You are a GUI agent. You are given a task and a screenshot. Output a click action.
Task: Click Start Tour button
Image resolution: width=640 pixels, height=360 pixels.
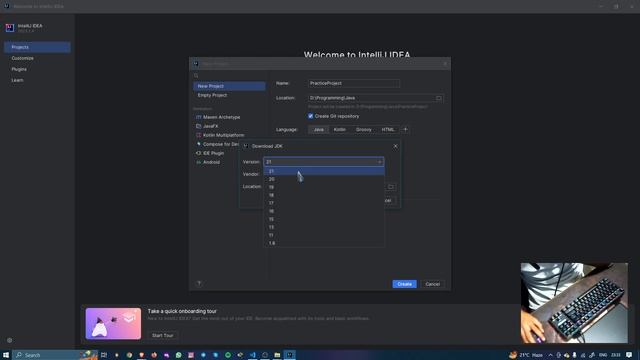click(162, 336)
